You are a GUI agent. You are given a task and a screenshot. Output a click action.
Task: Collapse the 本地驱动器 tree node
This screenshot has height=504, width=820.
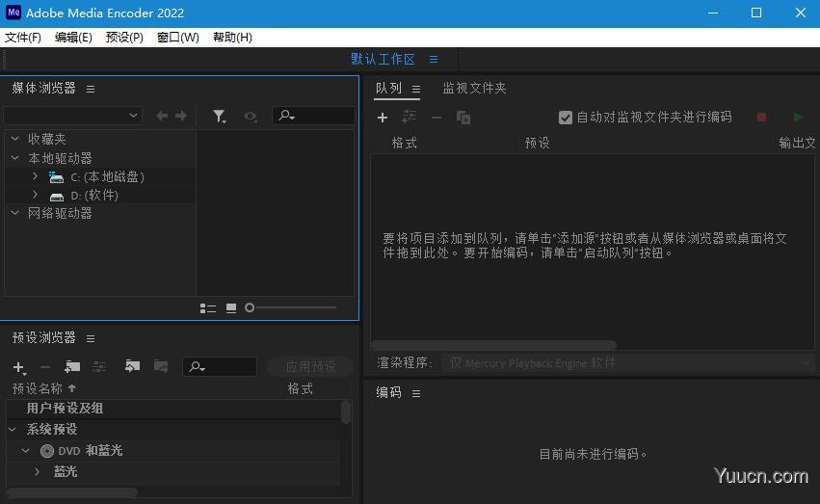[15, 157]
